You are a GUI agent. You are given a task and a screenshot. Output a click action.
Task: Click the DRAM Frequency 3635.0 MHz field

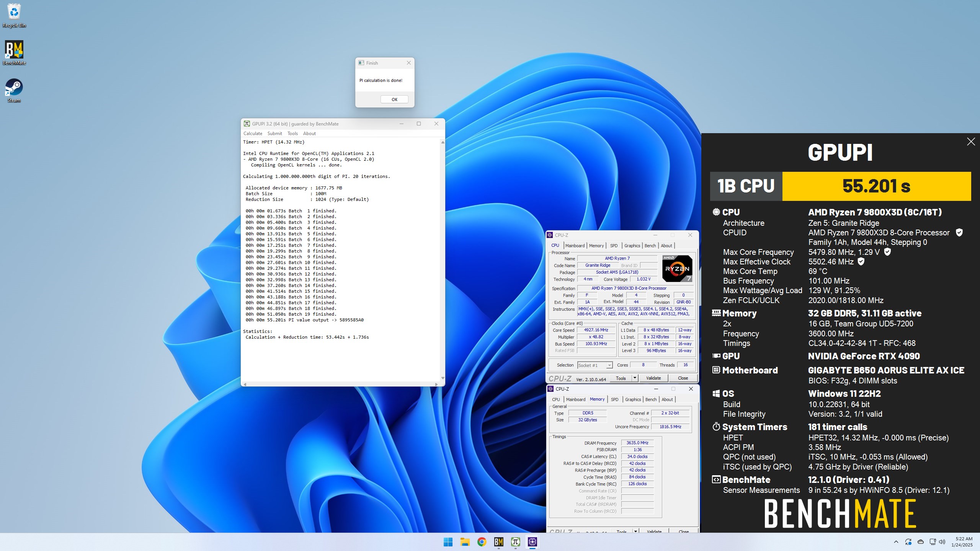637,443
